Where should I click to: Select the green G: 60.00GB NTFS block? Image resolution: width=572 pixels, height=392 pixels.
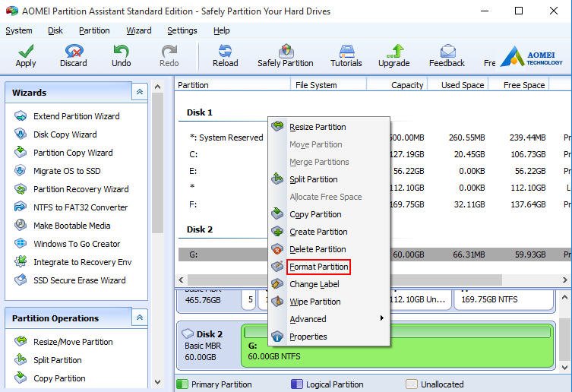397,346
